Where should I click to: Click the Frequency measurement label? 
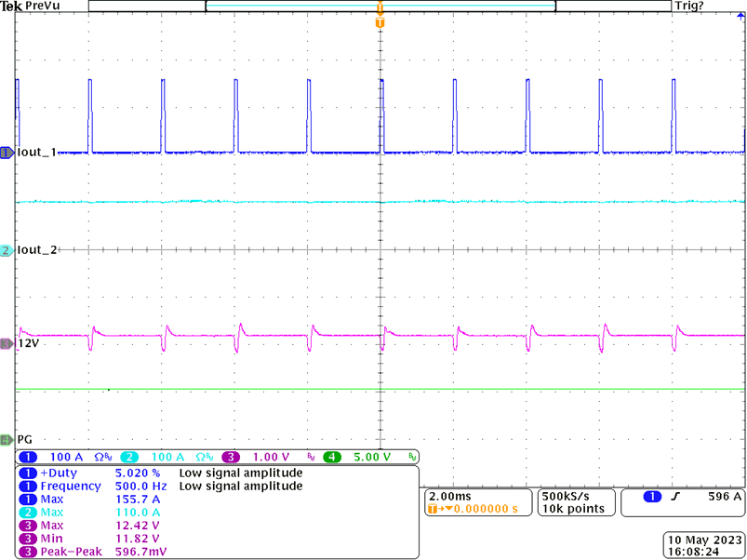point(71,487)
